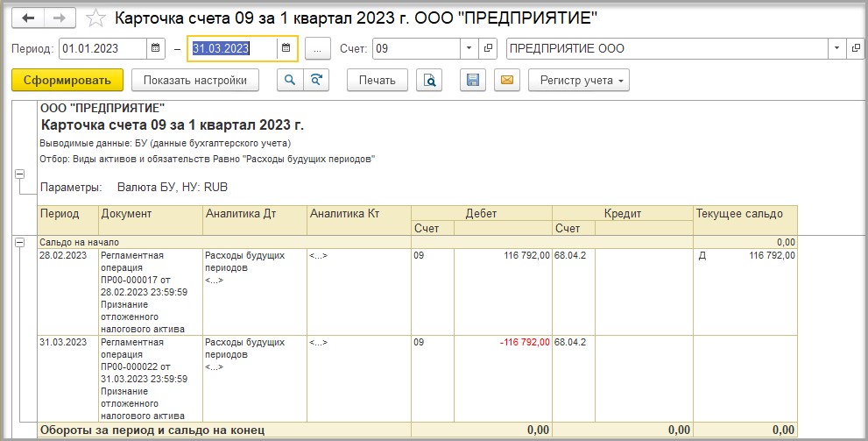
Task: Click the period selection ellipsis button
Action: tap(318, 48)
